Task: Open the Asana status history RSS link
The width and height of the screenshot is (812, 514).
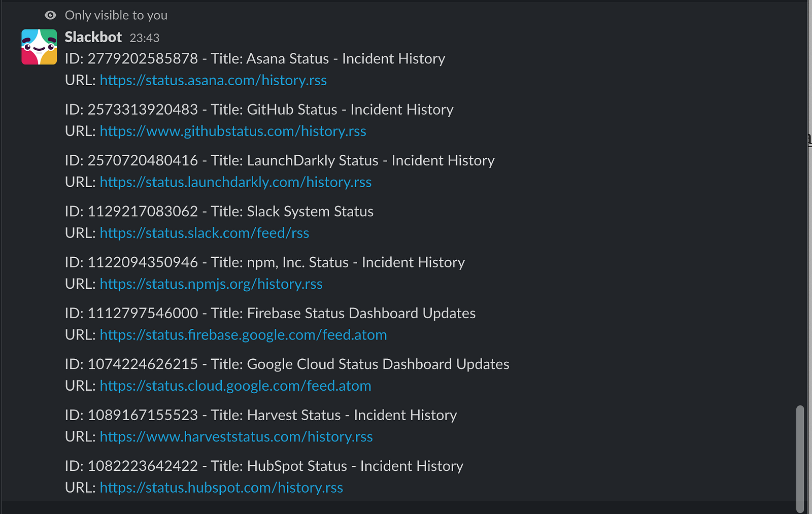Action: pos(213,80)
